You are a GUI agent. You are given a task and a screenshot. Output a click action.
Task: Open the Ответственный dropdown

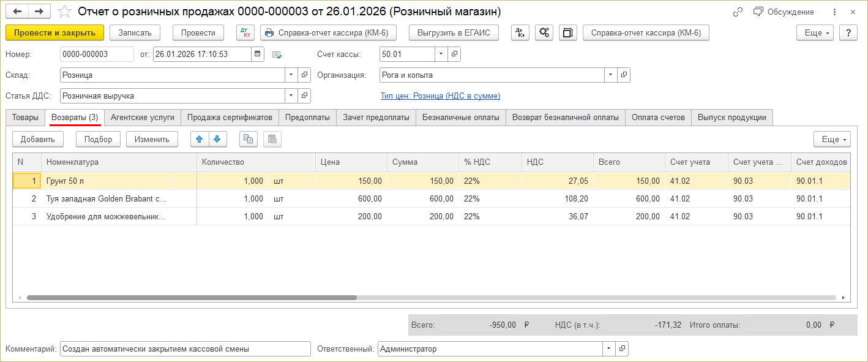[608, 349]
